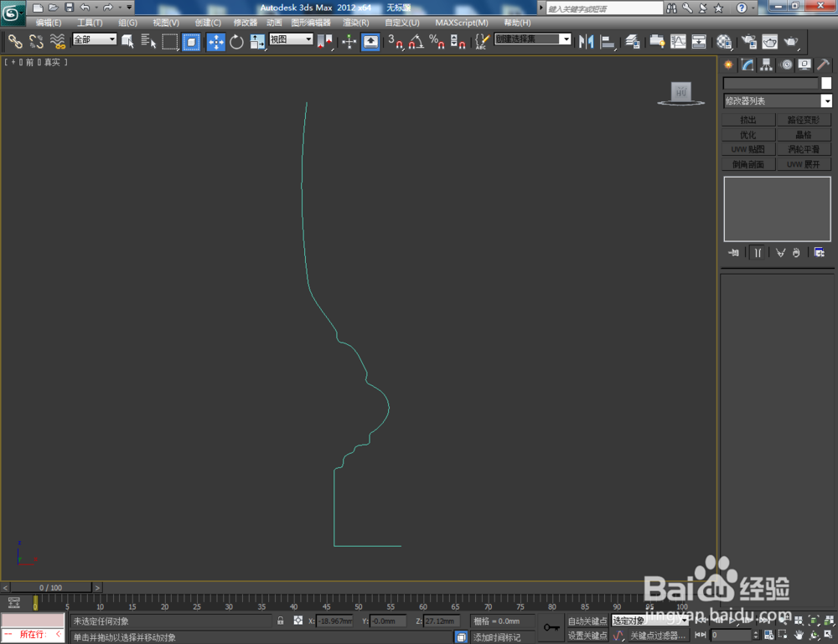
Task: Open the MAXScript(M) menu
Action: 462,23
